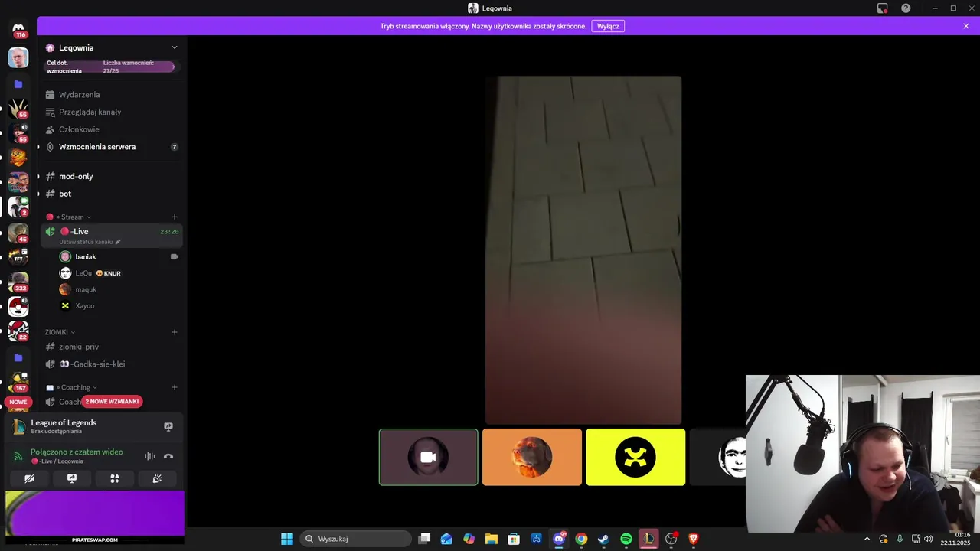Image resolution: width=980 pixels, height=551 pixels.
Task: Open League of Legends taskbar icon
Action: coord(648,539)
